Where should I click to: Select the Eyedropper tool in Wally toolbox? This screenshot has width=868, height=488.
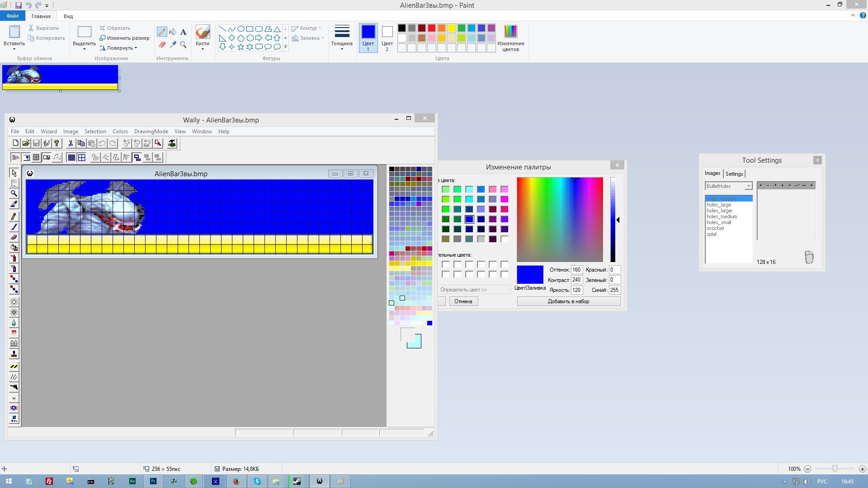click(x=14, y=204)
